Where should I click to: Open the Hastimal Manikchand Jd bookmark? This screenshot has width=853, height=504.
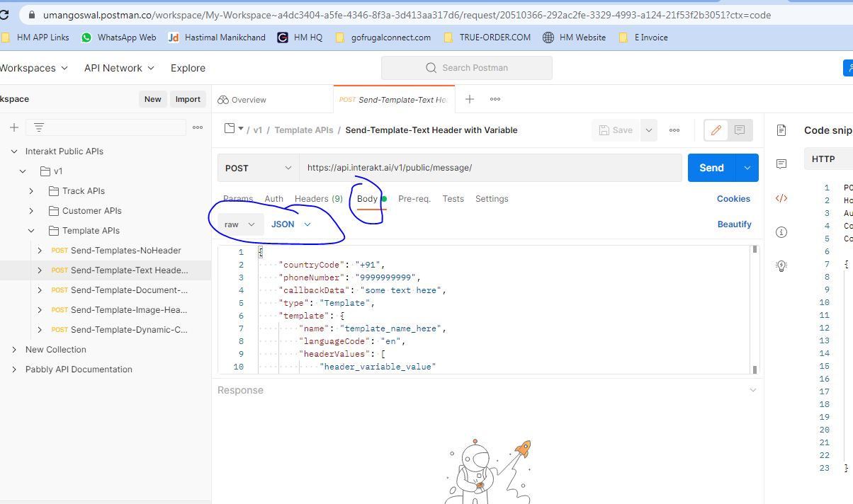pyautogui.click(x=217, y=38)
